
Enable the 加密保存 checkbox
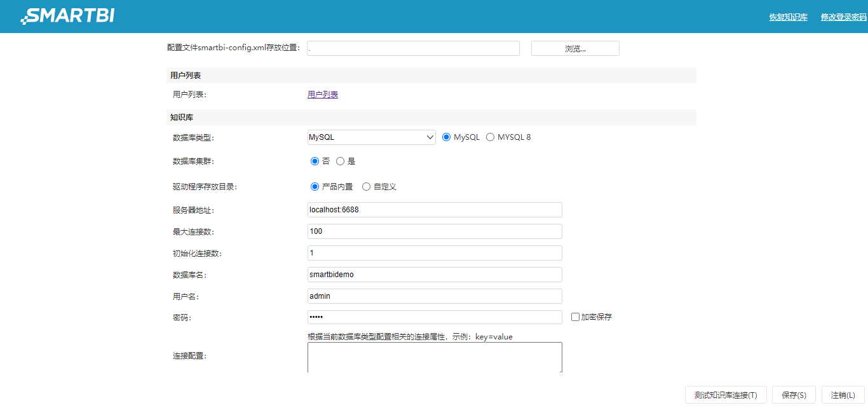click(575, 317)
